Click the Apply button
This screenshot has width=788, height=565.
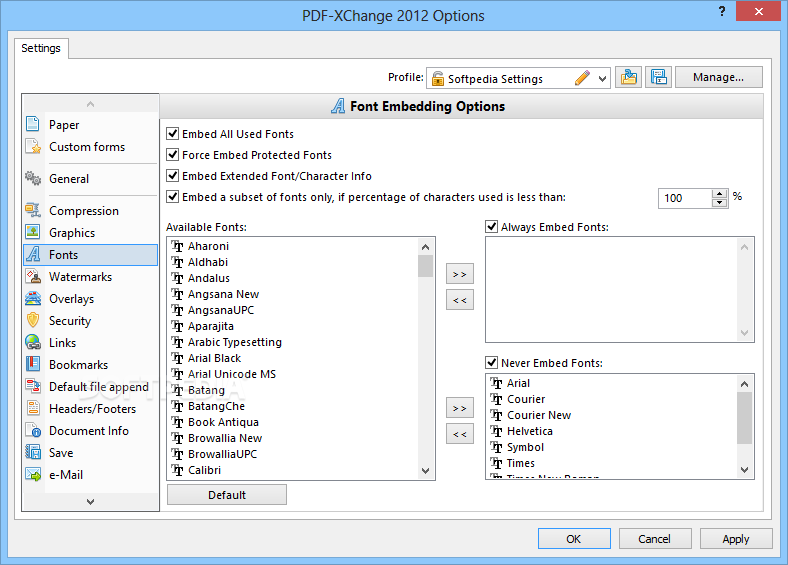736,539
